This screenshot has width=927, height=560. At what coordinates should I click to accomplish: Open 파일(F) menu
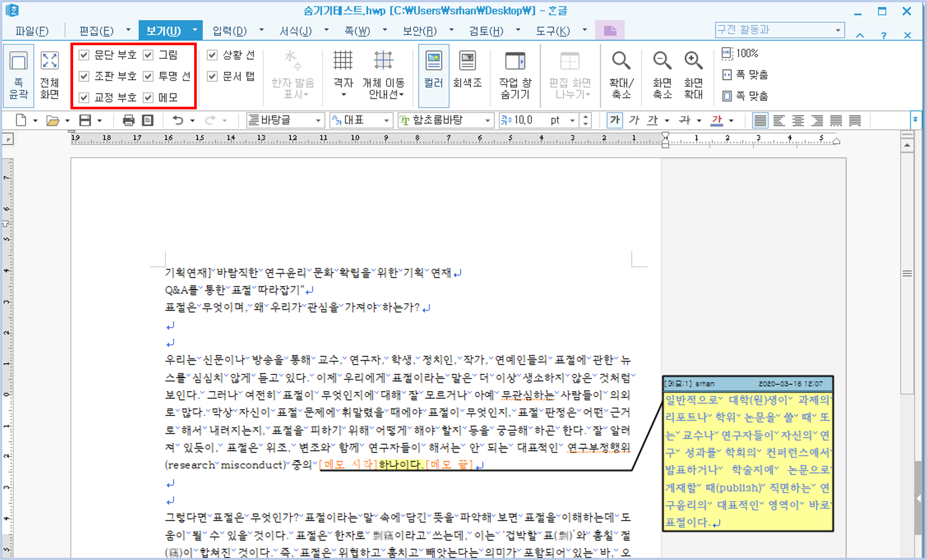tap(32, 31)
